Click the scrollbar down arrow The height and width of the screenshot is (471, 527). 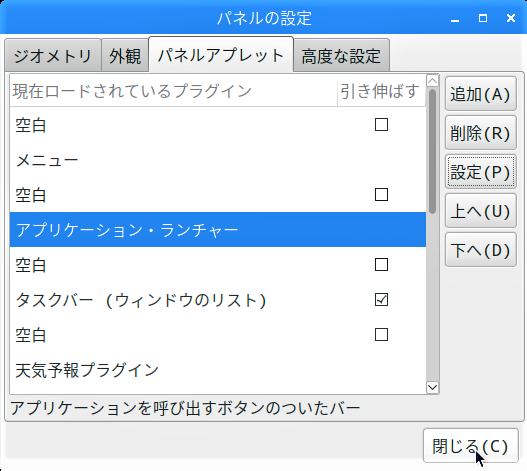433,387
